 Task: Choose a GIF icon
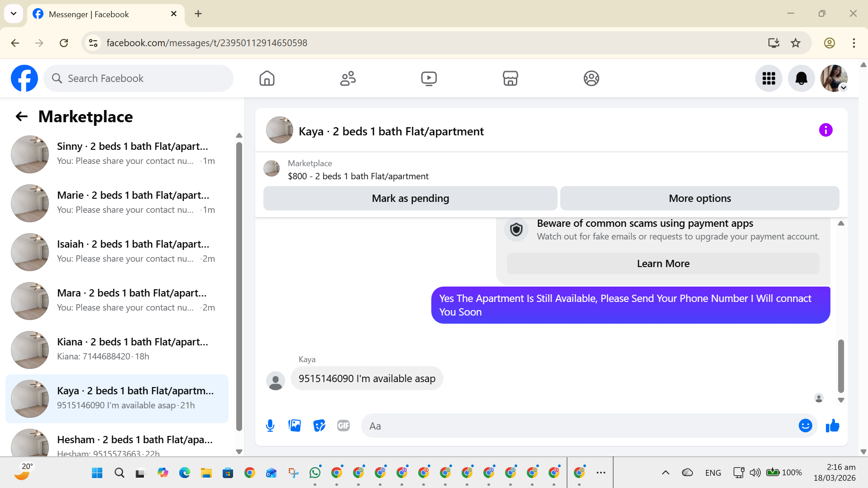343,426
